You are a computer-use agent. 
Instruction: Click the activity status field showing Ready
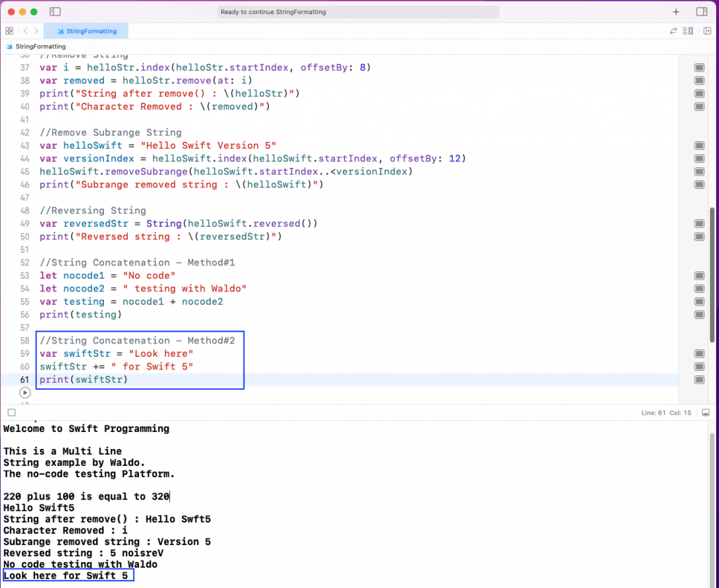pyautogui.click(x=358, y=12)
